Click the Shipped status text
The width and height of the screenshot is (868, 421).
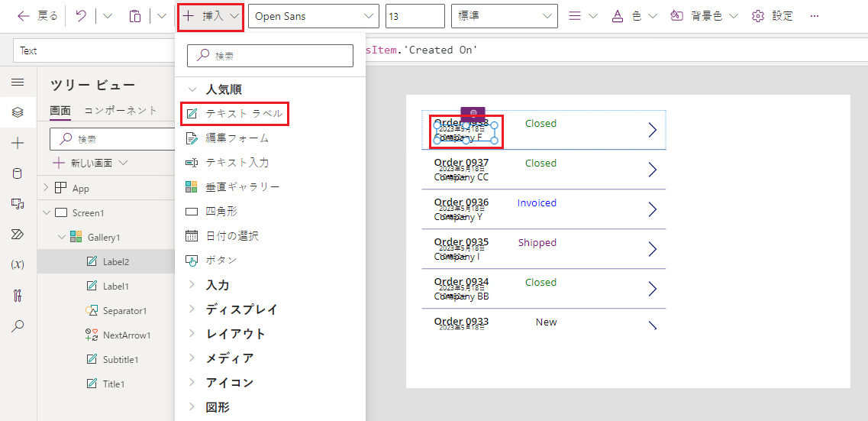point(537,243)
